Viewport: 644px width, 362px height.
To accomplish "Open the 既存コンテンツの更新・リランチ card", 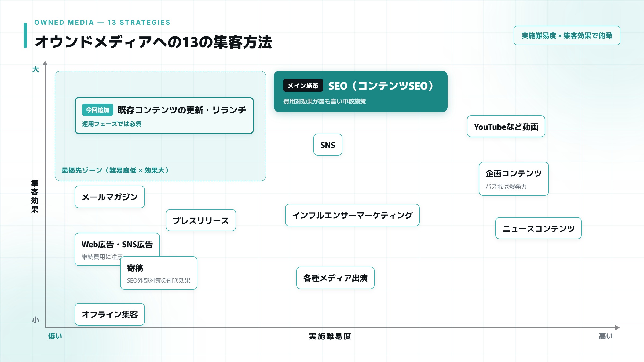I will (x=164, y=116).
